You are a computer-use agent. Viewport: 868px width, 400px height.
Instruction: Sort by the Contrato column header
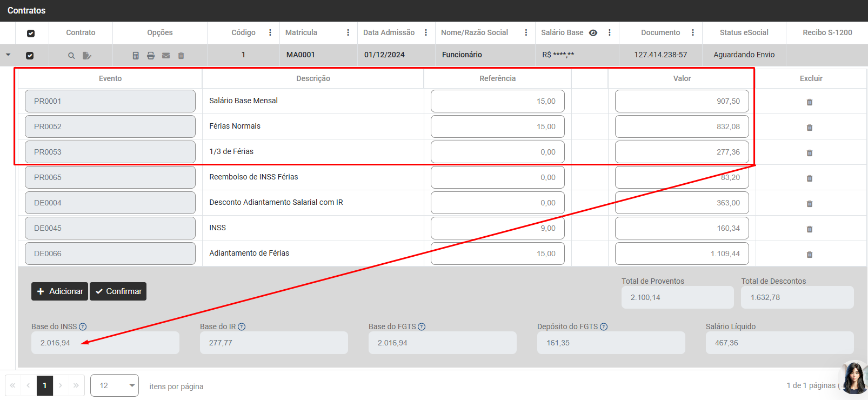81,32
